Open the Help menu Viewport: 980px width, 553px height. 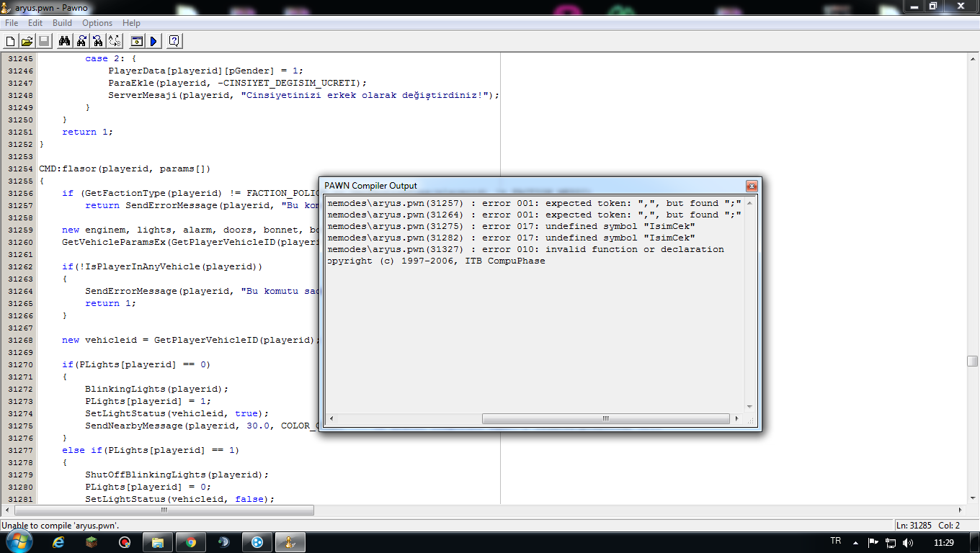131,23
